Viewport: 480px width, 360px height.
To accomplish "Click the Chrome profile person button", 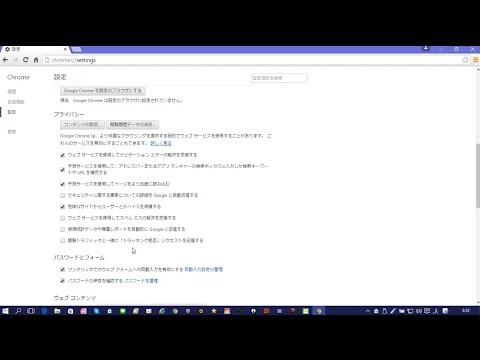I will coord(426,49).
